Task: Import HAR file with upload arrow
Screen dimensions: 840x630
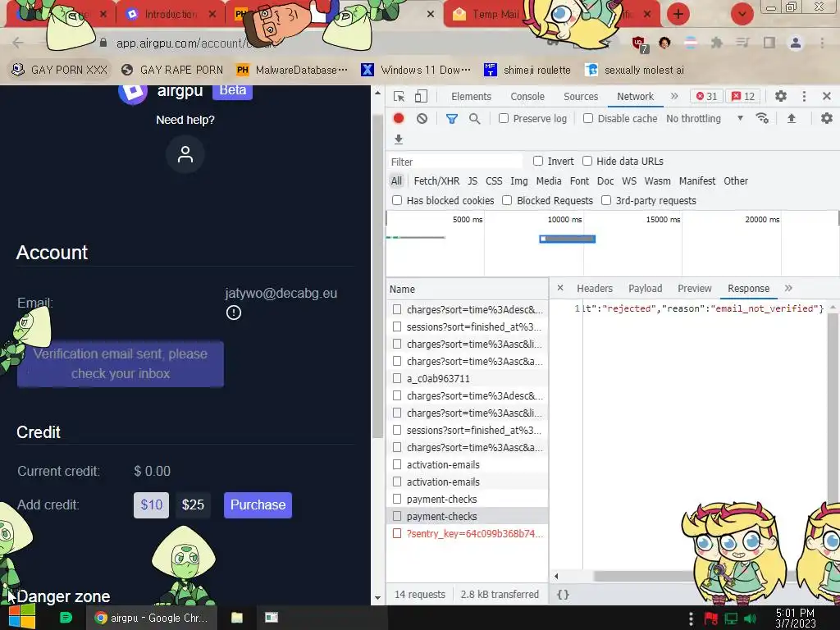Action: tap(792, 118)
